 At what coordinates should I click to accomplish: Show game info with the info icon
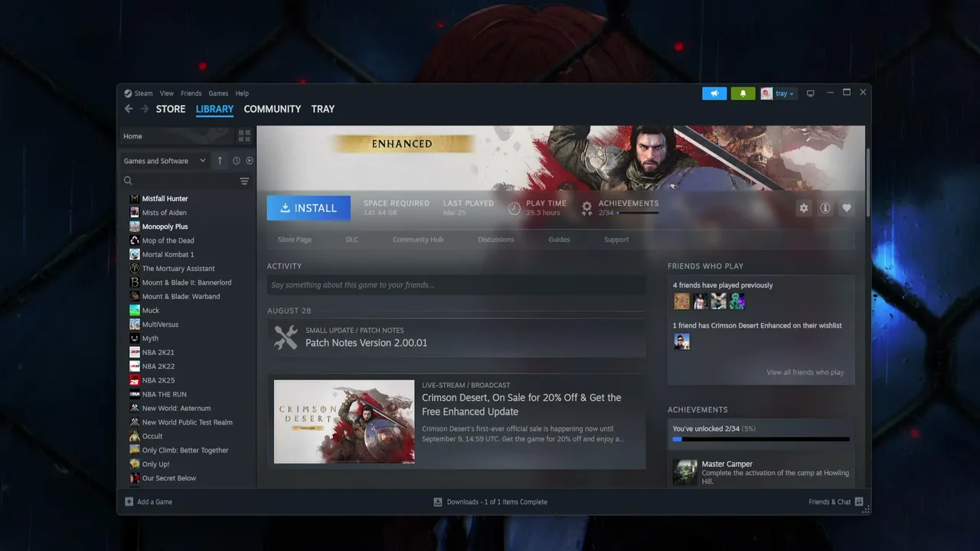point(825,208)
